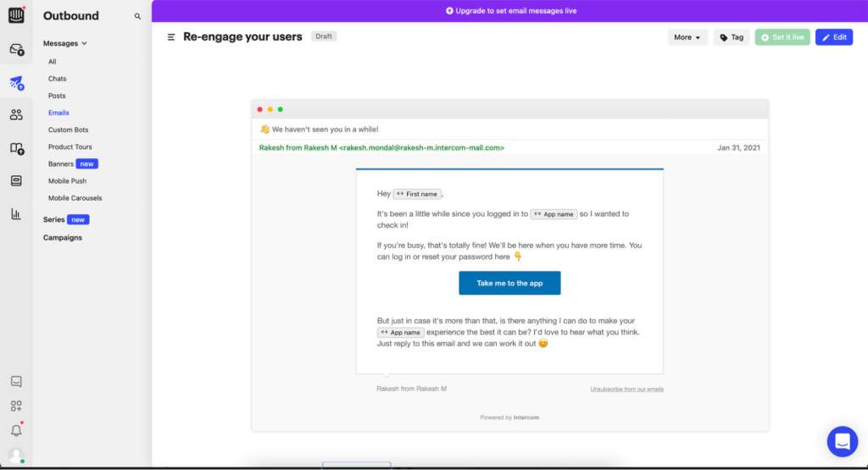This screenshot has width=868, height=470.
Task: Click the Tag button
Action: (x=731, y=37)
